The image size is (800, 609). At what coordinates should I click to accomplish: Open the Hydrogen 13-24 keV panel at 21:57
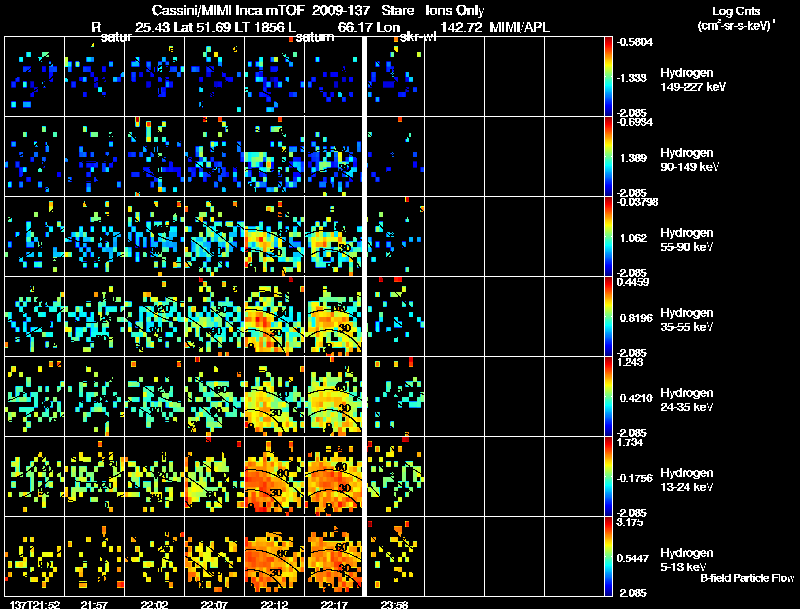[x=94, y=476]
